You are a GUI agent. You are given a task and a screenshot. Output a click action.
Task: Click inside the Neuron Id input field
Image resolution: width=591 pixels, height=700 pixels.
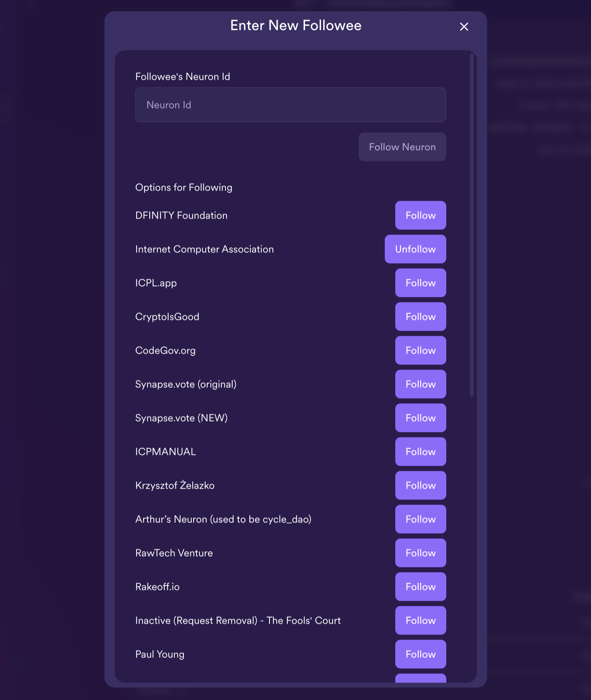tap(290, 105)
